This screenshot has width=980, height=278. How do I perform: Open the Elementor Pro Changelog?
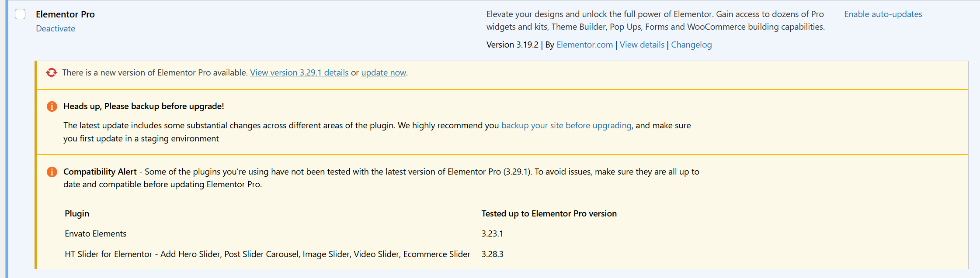(692, 45)
